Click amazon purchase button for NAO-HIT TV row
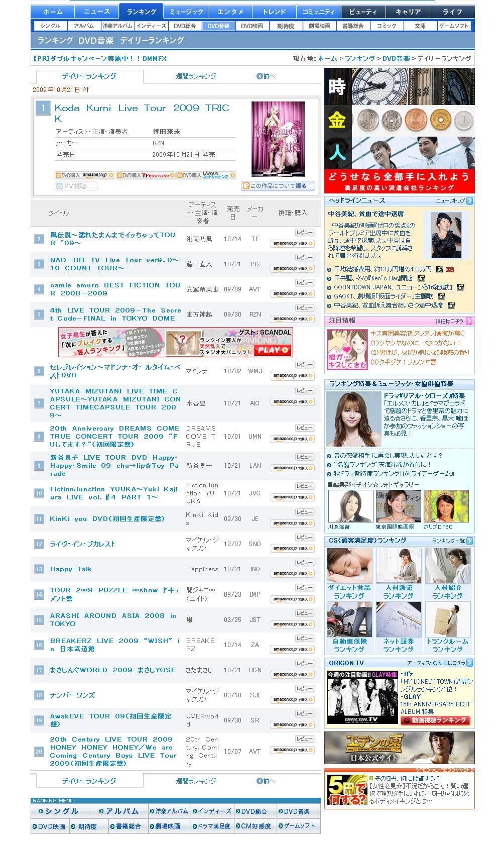Viewport: 504px width, 841px height. (x=292, y=269)
